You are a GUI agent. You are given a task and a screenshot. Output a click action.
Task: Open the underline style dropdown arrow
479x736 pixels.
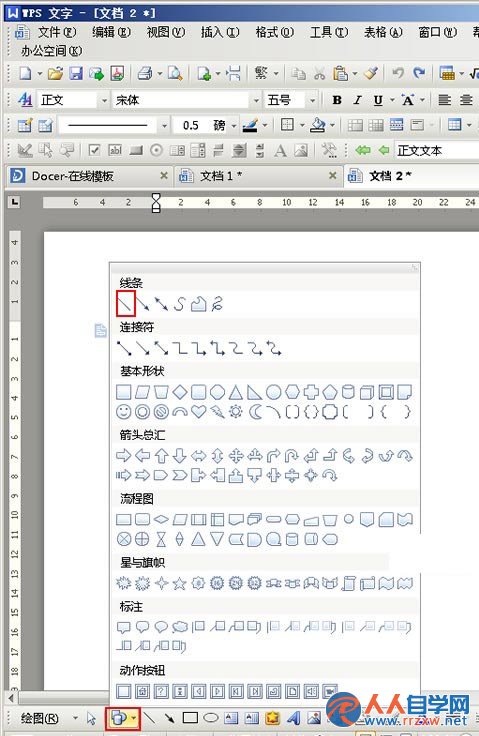392,100
